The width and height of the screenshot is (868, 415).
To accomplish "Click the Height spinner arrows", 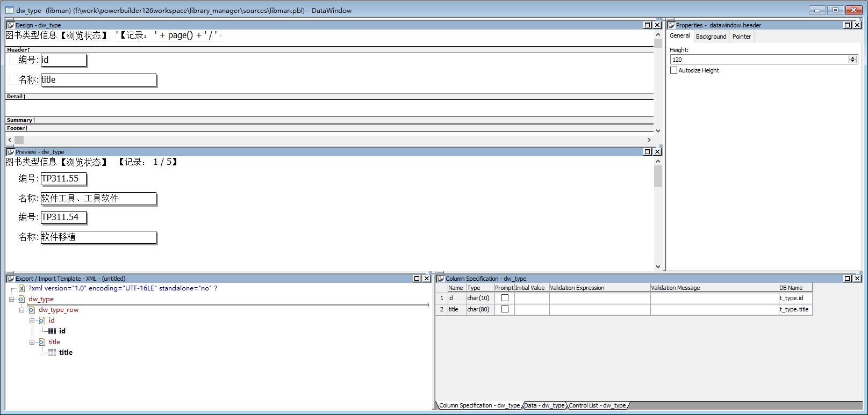I will point(853,60).
